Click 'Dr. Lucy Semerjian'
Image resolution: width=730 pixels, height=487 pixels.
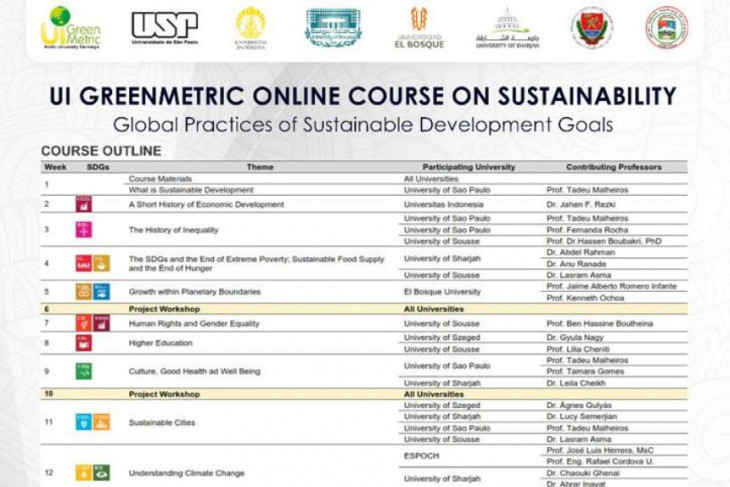pos(581,417)
